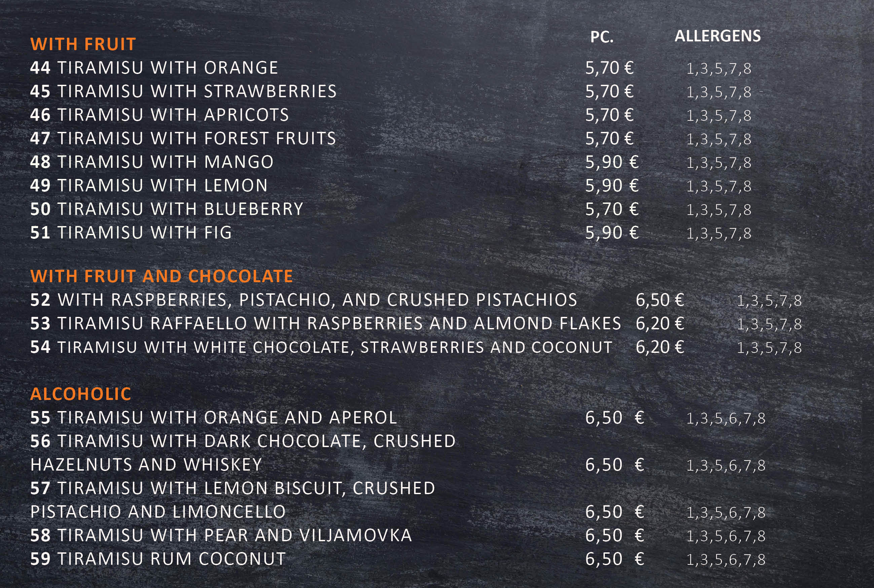Viewport: 874px width, 588px height.
Task: Click the ALLERGENS column header
Action: 718,36
